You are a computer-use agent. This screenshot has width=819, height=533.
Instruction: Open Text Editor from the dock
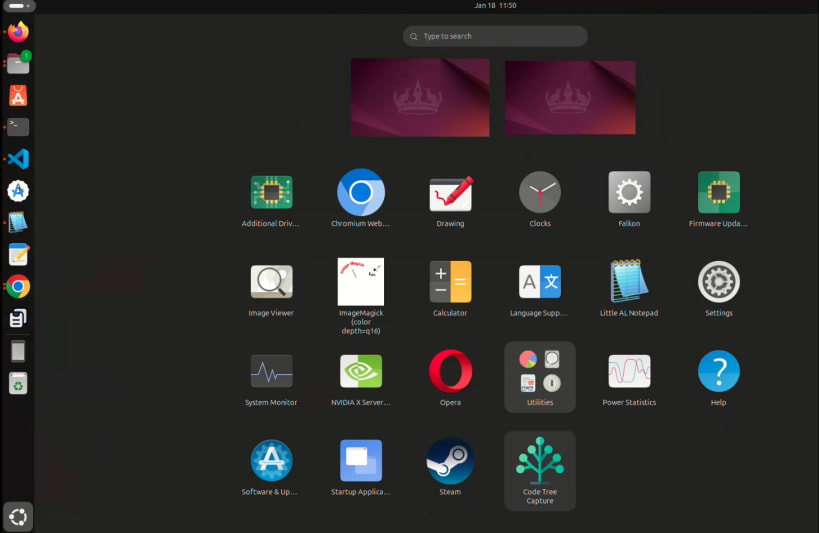(x=18, y=254)
